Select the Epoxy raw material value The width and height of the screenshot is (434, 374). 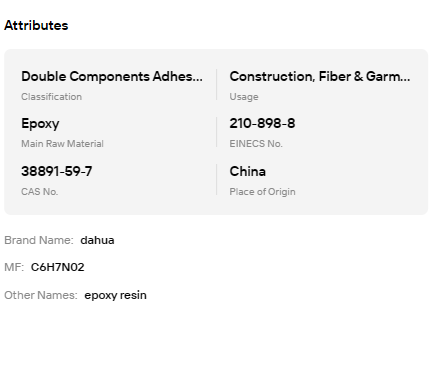(40, 124)
